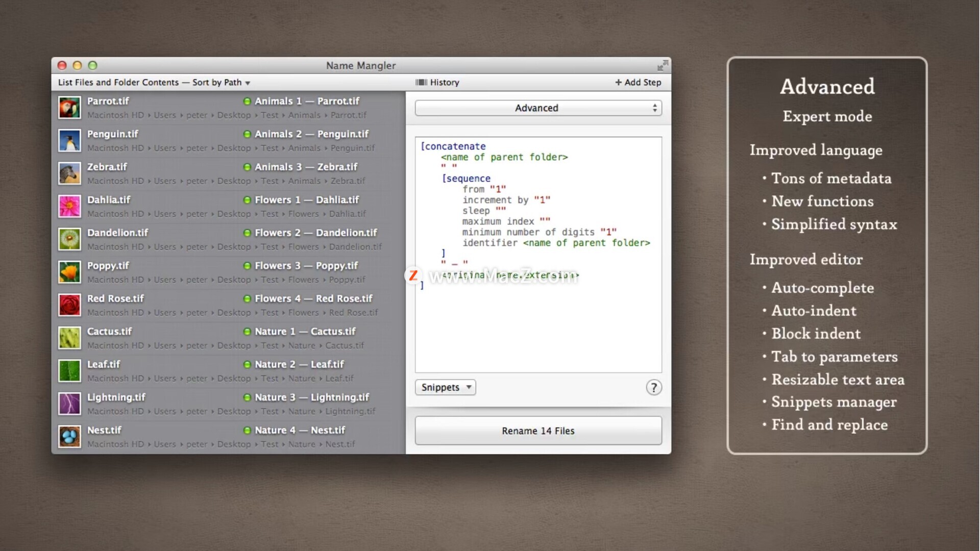Click the red close window button
Screen dimensions: 980x551
62,65
